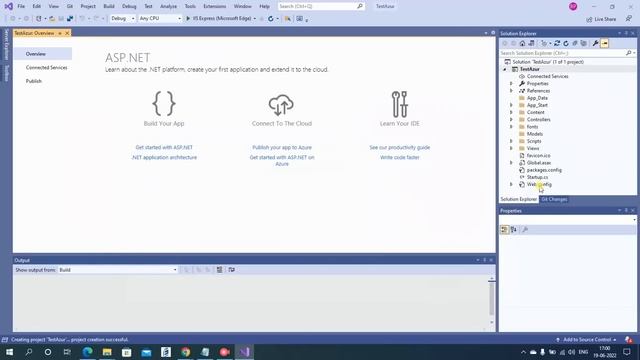Image resolution: width=640 pixels, height=360 pixels.
Task: Toggle Word Wrap in Output panel
Action: [231, 270]
